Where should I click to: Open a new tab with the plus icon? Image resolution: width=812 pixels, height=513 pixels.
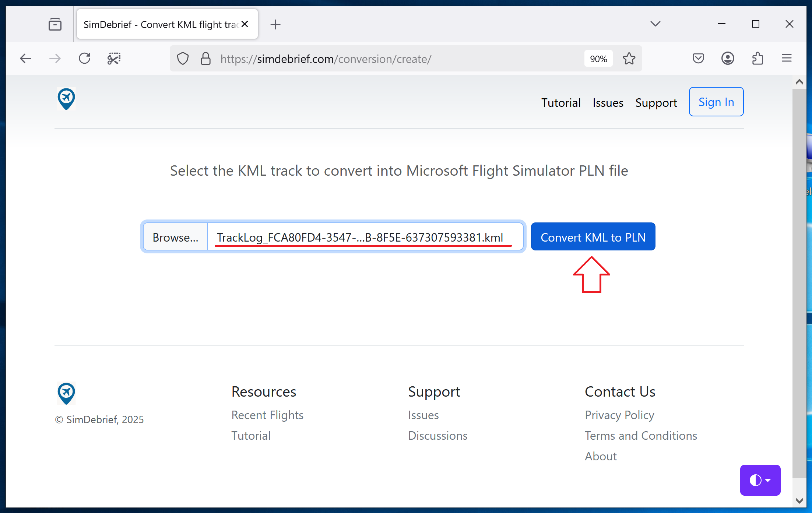click(275, 24)
